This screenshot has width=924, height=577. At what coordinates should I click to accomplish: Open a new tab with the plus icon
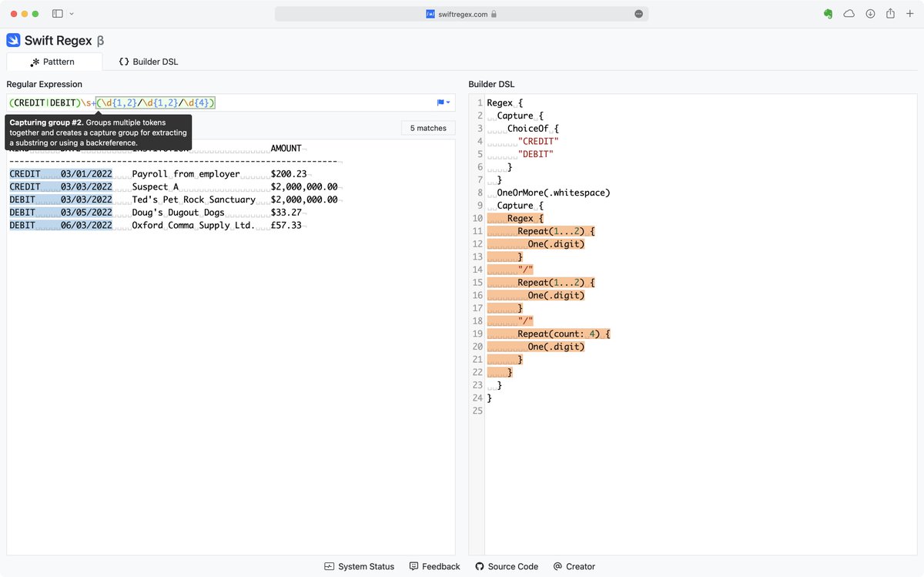910,13
